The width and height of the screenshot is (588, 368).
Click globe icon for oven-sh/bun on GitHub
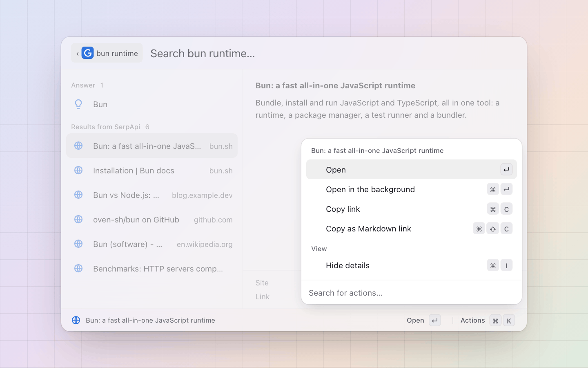(x=78, y=219)
